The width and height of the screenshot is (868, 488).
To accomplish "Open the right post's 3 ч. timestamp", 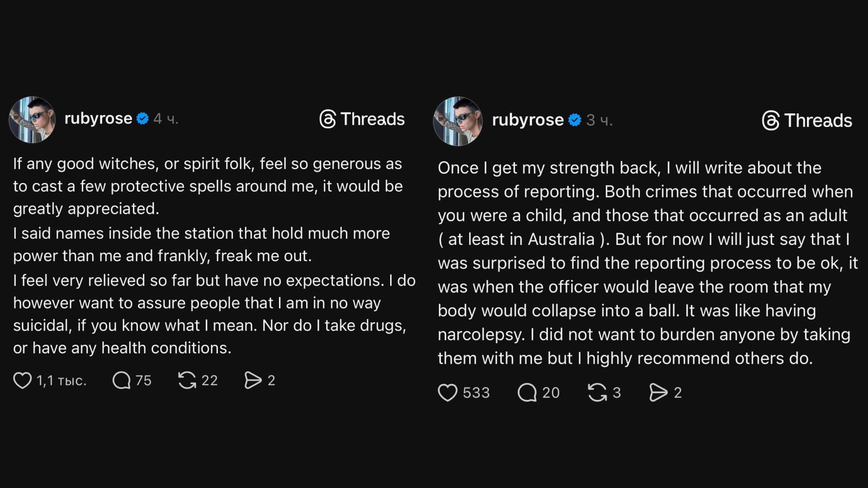I will click(599, 120).
